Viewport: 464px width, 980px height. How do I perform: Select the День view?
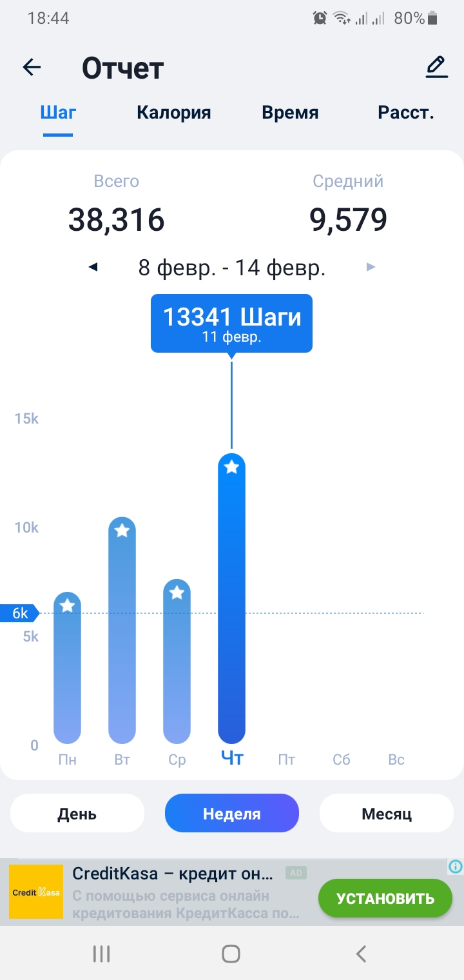(77, 814)
